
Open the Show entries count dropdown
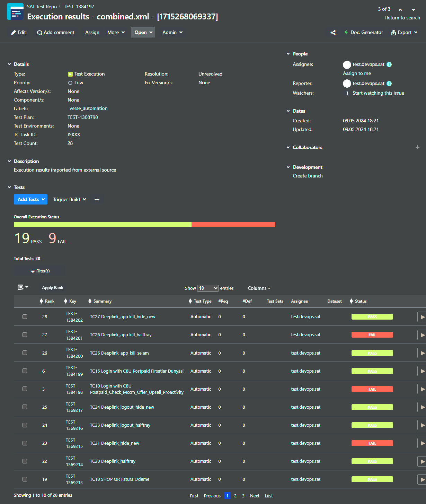coord(208,288)
